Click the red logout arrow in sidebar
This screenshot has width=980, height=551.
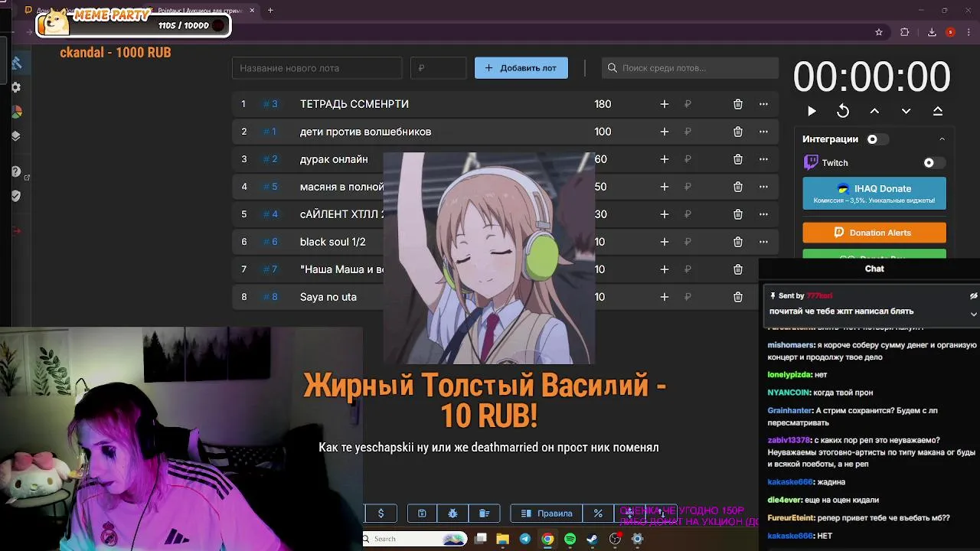pyautogui.click(x=16, y=231)
